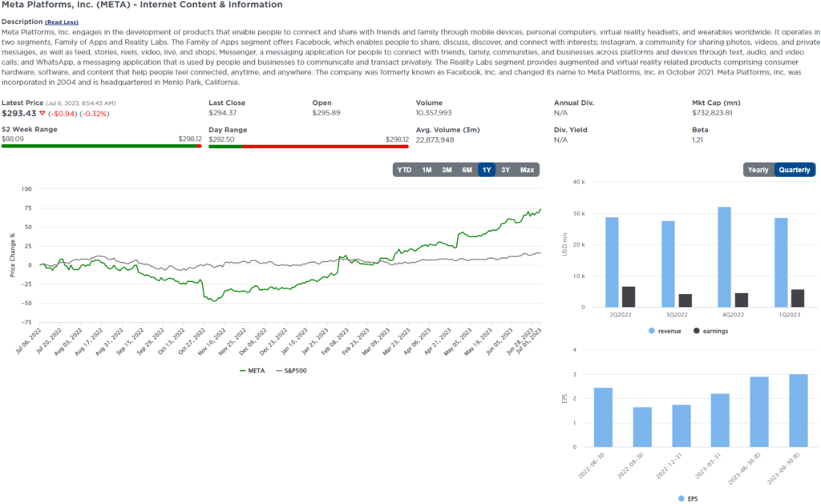Select the 6M chart range
Screen dimensions: 821x504
(467, 170)
